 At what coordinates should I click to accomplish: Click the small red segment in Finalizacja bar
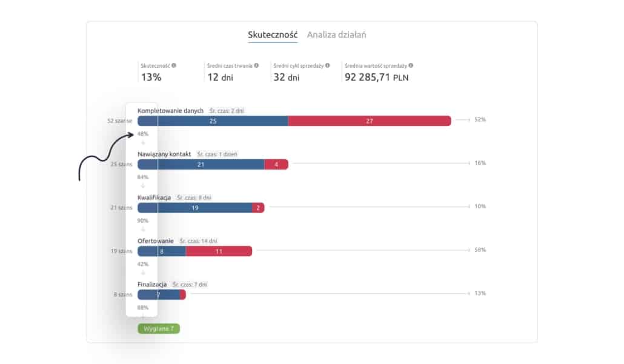pos(183,294)
